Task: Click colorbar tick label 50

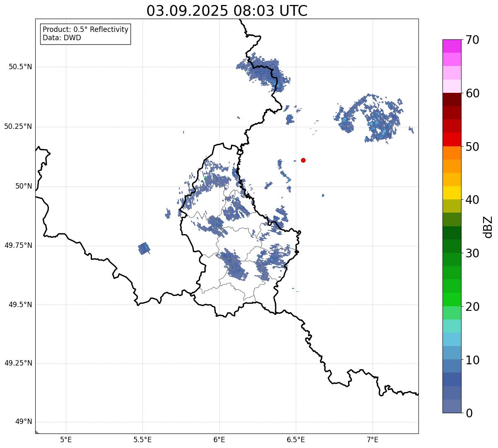Action: [472, 147]
